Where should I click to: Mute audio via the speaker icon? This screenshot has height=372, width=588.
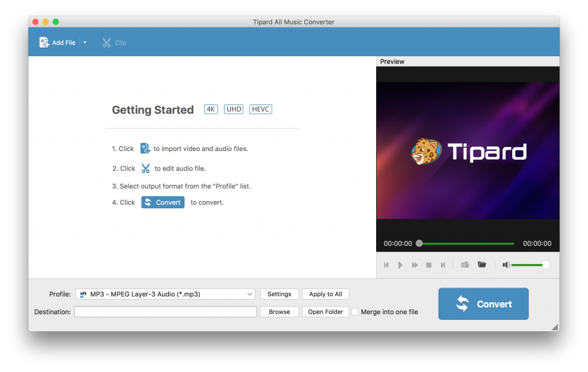pos(506,265)
